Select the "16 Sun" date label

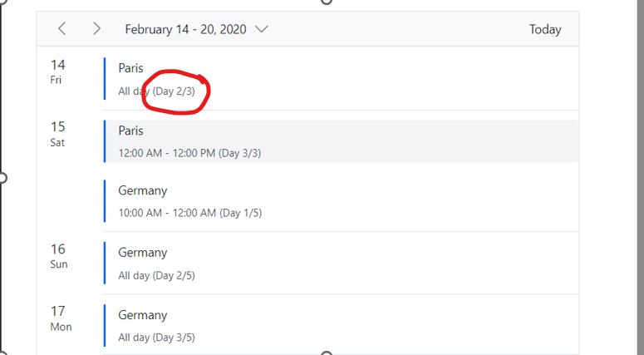coord(57,256)
